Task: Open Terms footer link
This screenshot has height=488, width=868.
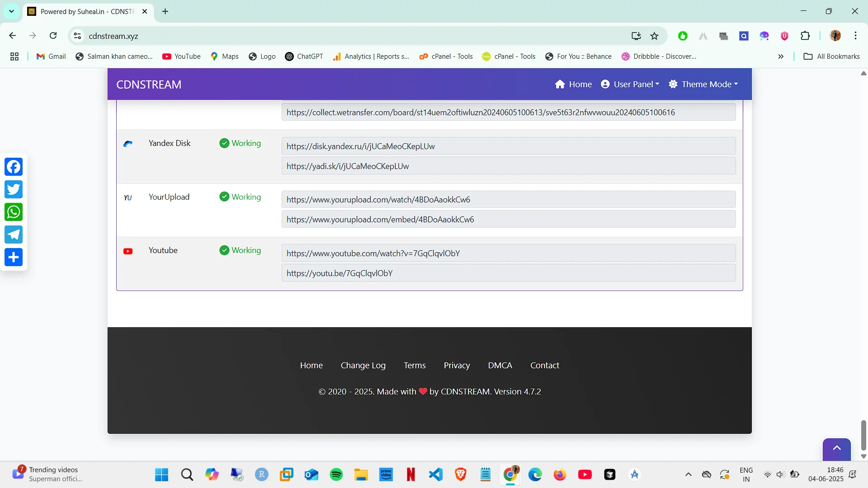Action: (x=415, y=366)
